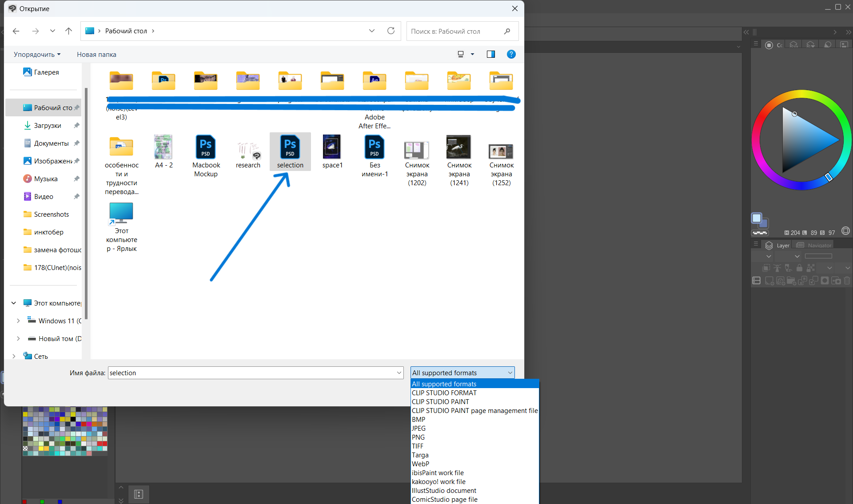Screen dimensions: 853x504
Task: Click the refresh button in address bar
Action: pos(391,31)
